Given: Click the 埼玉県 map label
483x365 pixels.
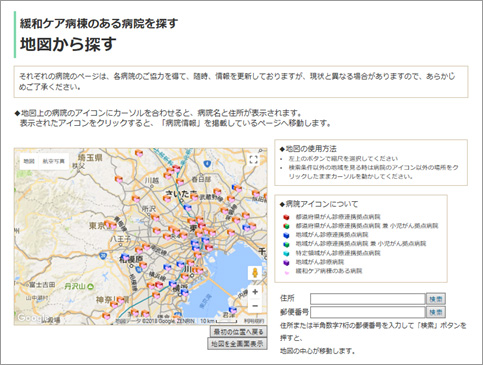Looking at the screenshot, I should [90, 157].
